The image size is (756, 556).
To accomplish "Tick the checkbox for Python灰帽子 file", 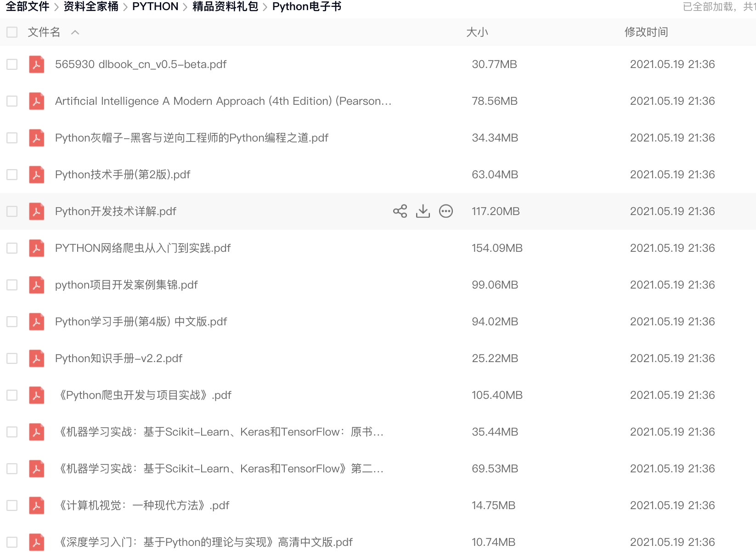I will [12, 138].
